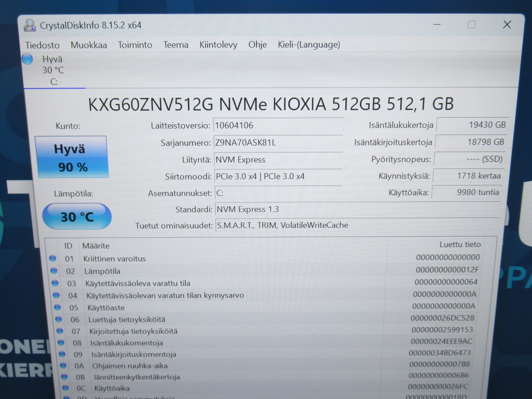Click the CrystalDiskInfo app icon in title bar
Viewport: 532px width, 399px height.
30,26
